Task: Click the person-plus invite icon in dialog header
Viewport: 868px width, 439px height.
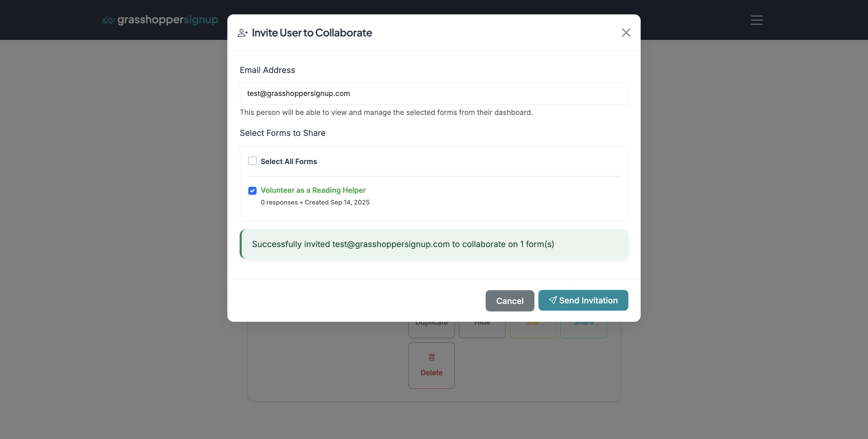Action: pyautogui.click(x=242, y=33)
